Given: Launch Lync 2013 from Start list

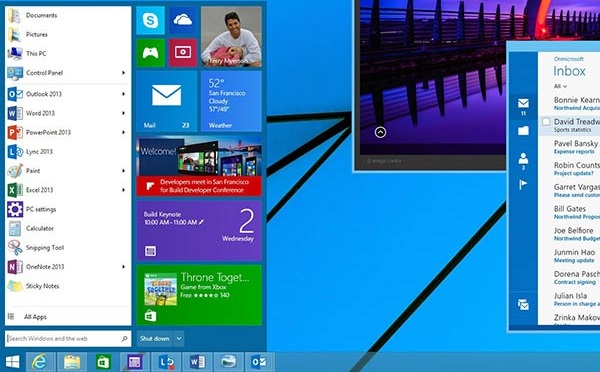Looking at the screenshot, I should click(69, 152).
